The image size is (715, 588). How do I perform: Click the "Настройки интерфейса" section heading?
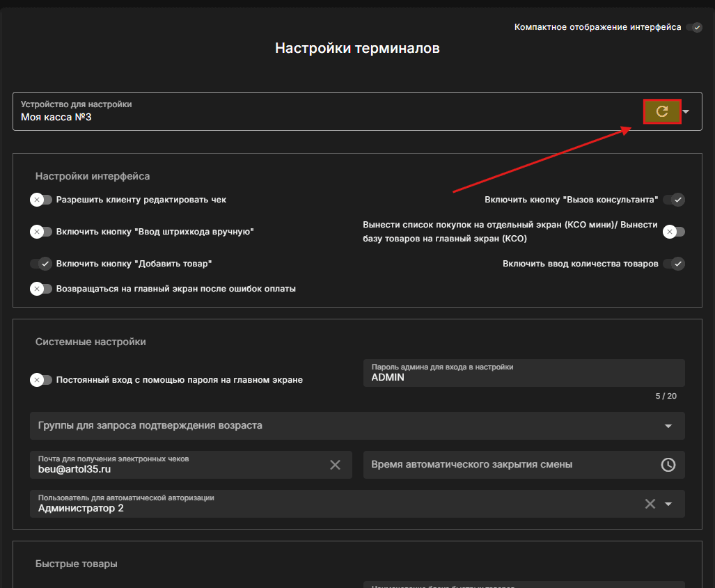93,176
